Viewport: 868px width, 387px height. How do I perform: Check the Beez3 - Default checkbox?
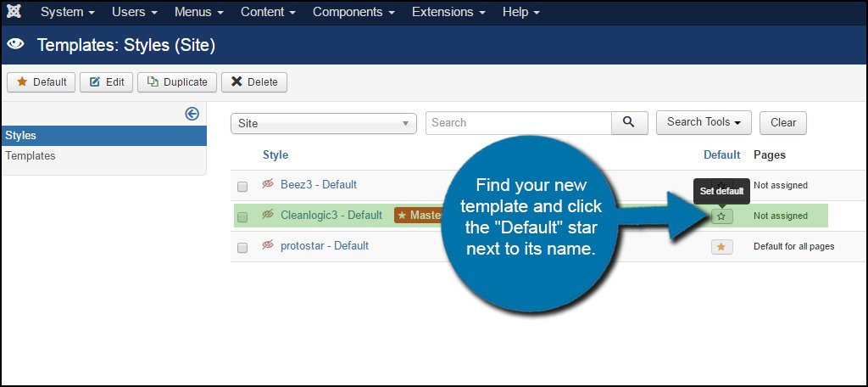click(242, 187)
